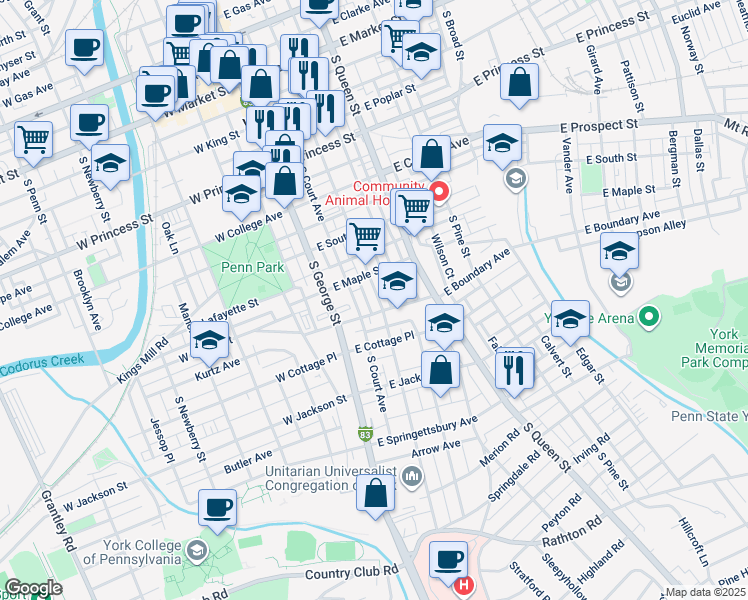
Task: Click the Unitarian Universalist Congregation label
Action: pyautogui.click(x=331, y=478)
